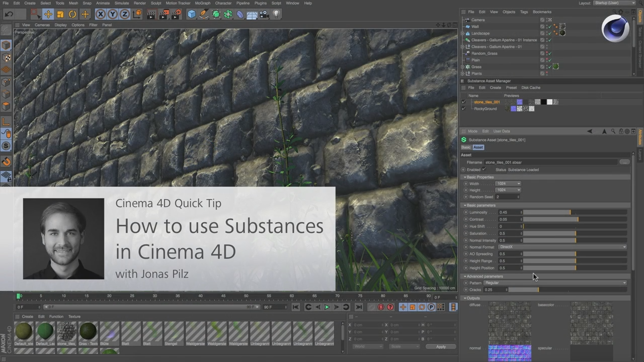The image size is (644, 362).
Task: Toggle X axis lock
Action: point(100,14)
